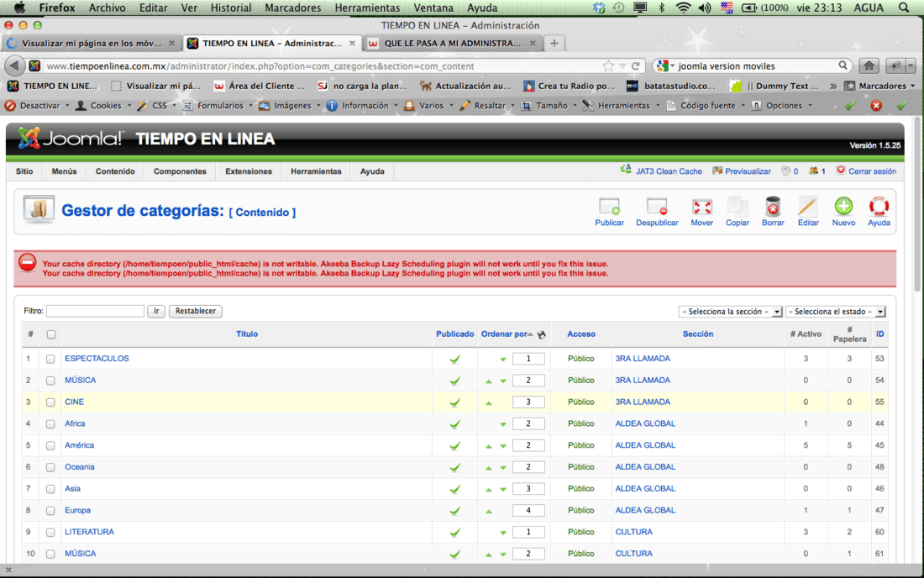924x578 pixels.
Task: Move LITERATURA category down with arrow
Action: tap(502, 533)
